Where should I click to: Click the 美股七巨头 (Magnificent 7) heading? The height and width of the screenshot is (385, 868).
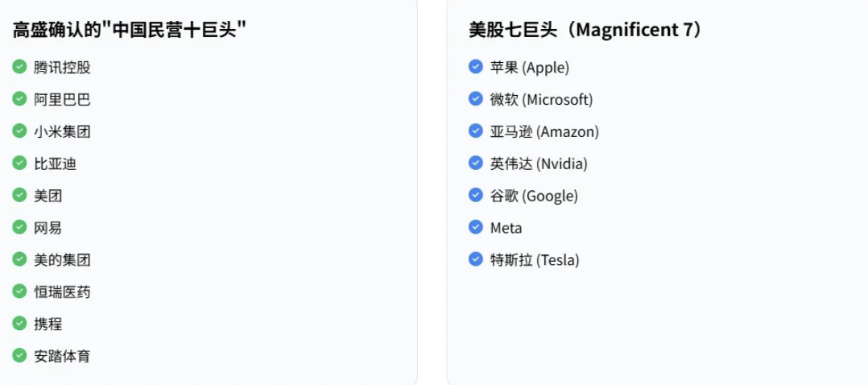click(x=588, y=30)
